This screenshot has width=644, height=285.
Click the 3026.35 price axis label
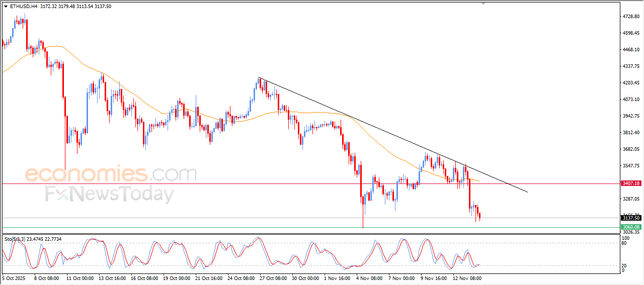631,232
